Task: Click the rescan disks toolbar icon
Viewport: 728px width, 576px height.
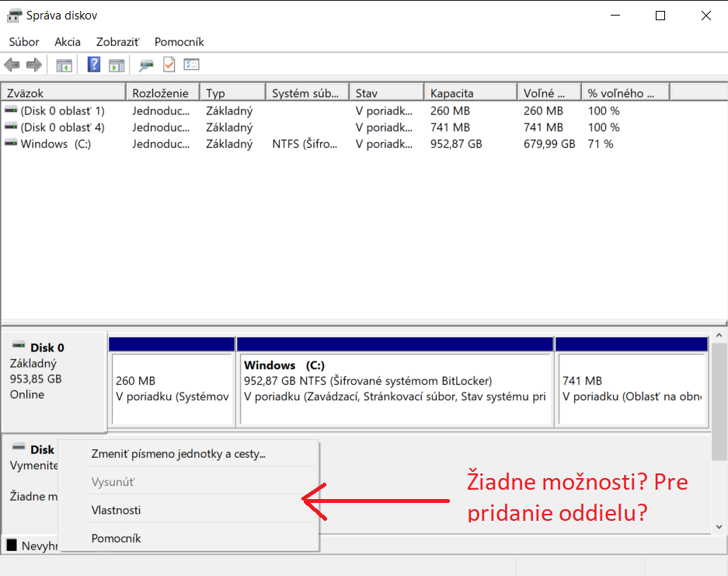Action: click(146, 65)
